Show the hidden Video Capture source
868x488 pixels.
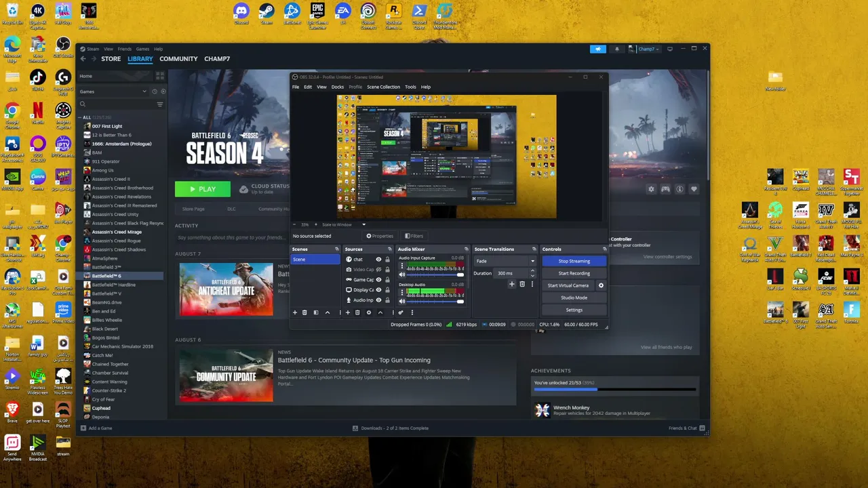click(379, 270)
